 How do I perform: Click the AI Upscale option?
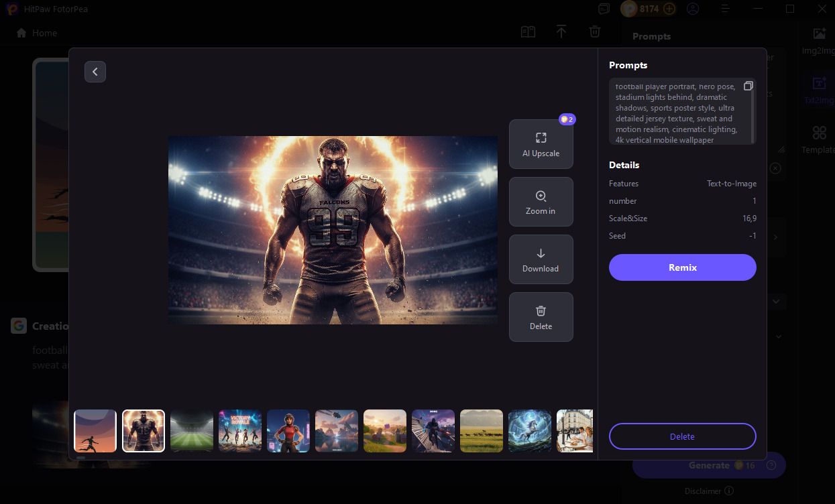click(541, 143)
